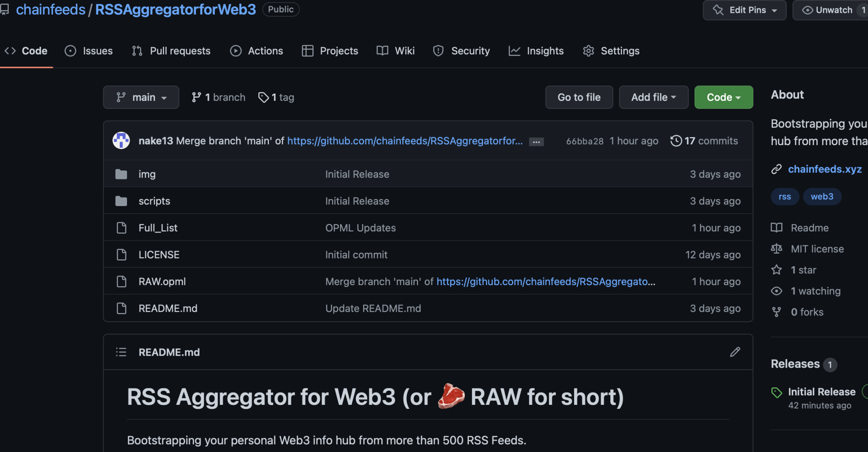Click Go to file button
The image size is (868, 452).
click(x=579, y=97)
